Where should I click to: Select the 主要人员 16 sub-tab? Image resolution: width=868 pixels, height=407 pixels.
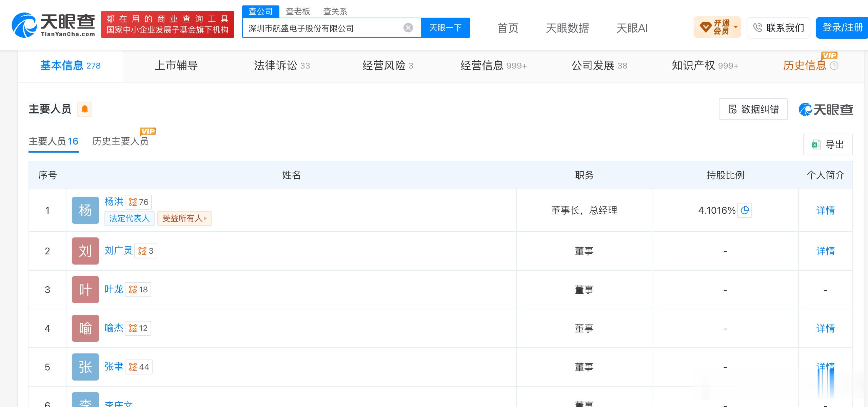tap(54, 141)
